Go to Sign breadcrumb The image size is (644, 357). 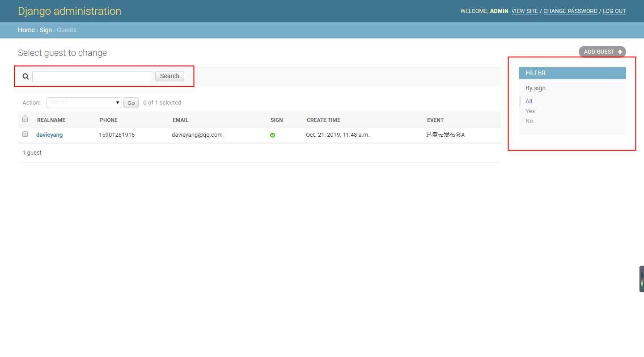point(46,30)
